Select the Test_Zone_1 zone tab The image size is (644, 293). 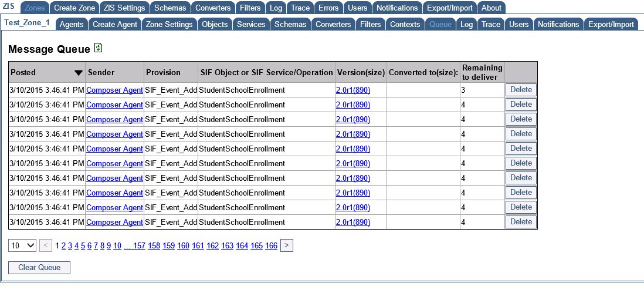[27, 23]
